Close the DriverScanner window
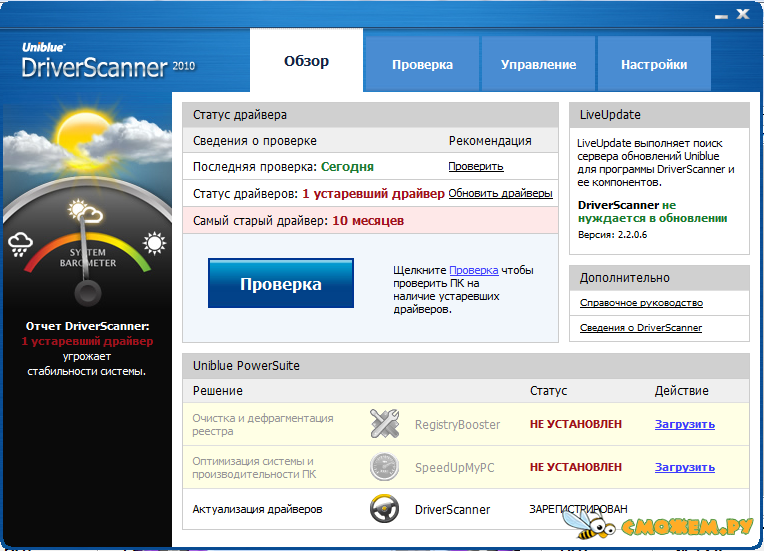The height and width of the screenshot is (551, 764). coord(743,14)
